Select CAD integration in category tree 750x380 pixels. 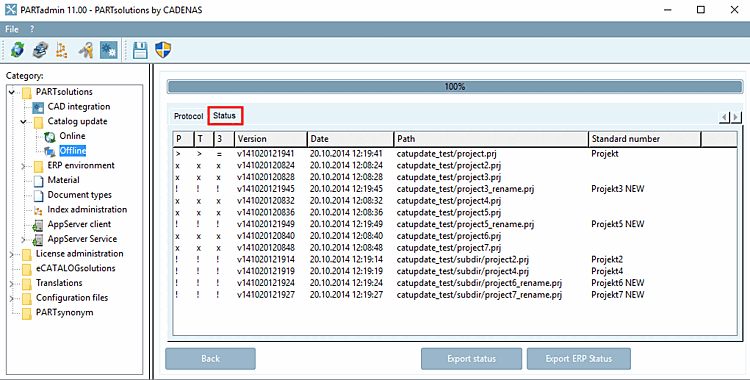pos(79,107)
